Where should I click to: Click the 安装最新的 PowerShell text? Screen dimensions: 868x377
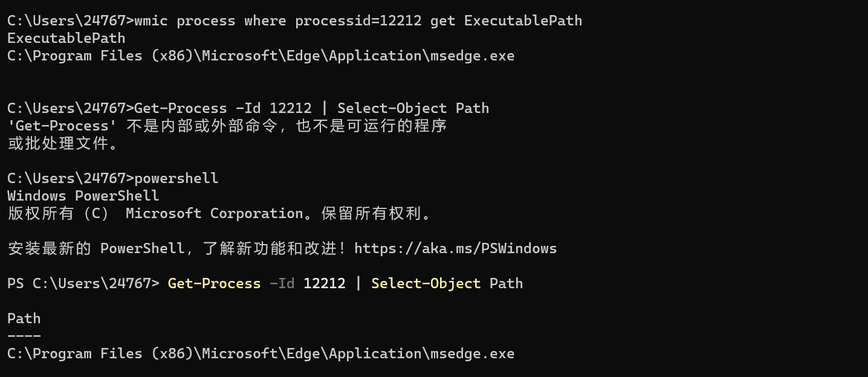tap(96, 248)
